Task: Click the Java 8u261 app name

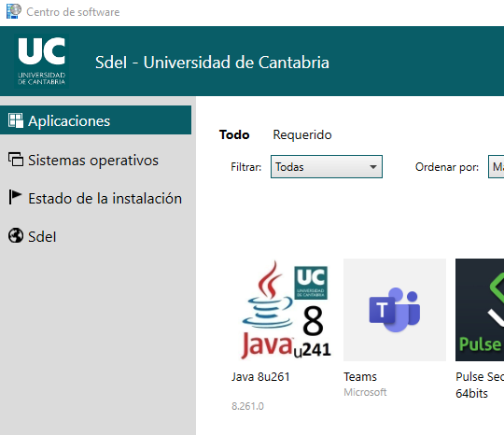Action: [x=260, y=376]
